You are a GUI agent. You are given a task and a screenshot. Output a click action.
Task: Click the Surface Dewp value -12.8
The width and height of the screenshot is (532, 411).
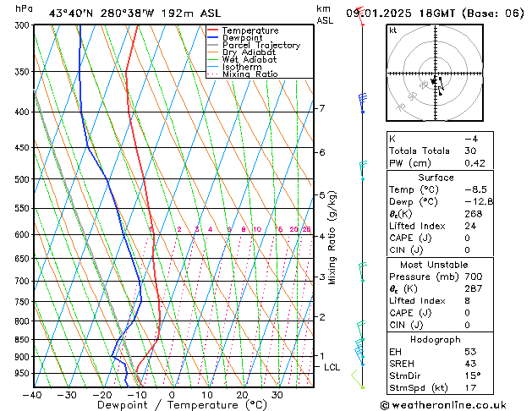[x=479, y=202]
